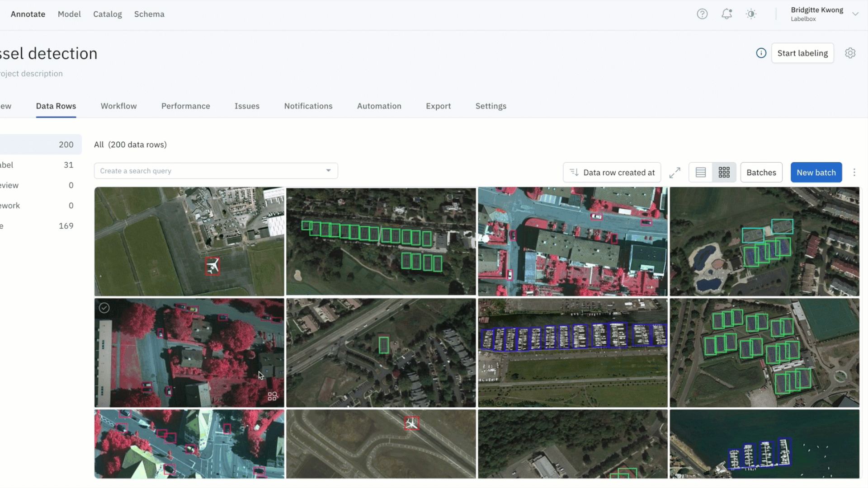Switch to the list view icon
Screen dimensions: 868x488
tap(701, 173)
